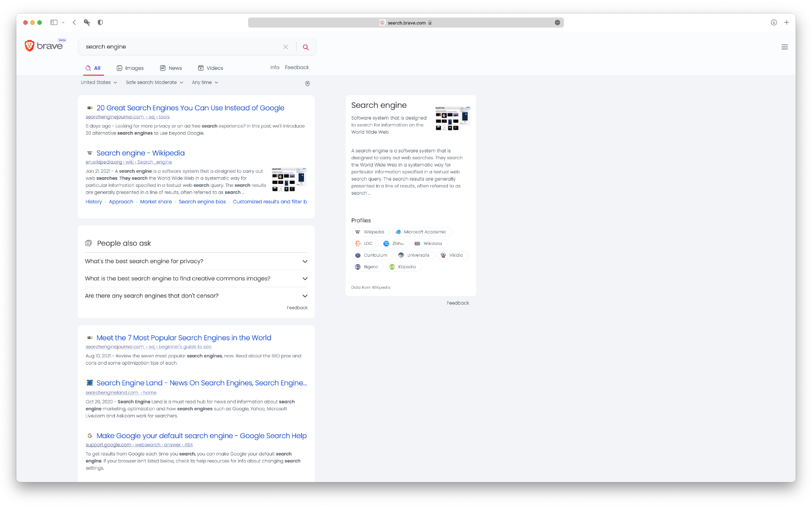Select the All tab
812x508 pixels.
point(93,68)
